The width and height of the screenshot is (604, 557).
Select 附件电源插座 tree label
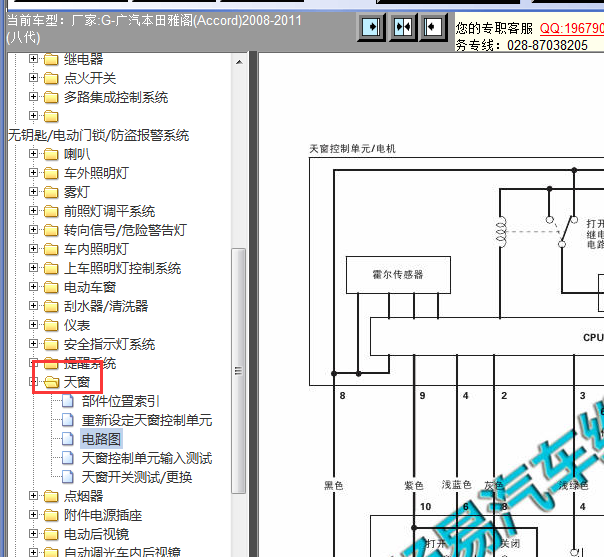click(x=103, y=515)
